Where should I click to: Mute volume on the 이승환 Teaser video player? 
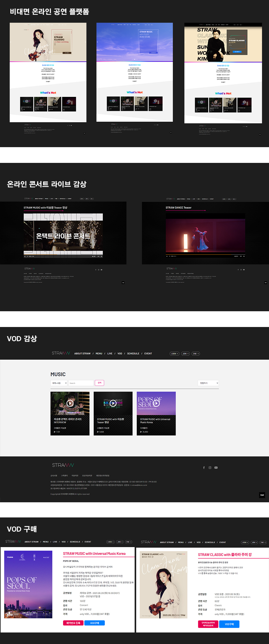click(93, 256)
